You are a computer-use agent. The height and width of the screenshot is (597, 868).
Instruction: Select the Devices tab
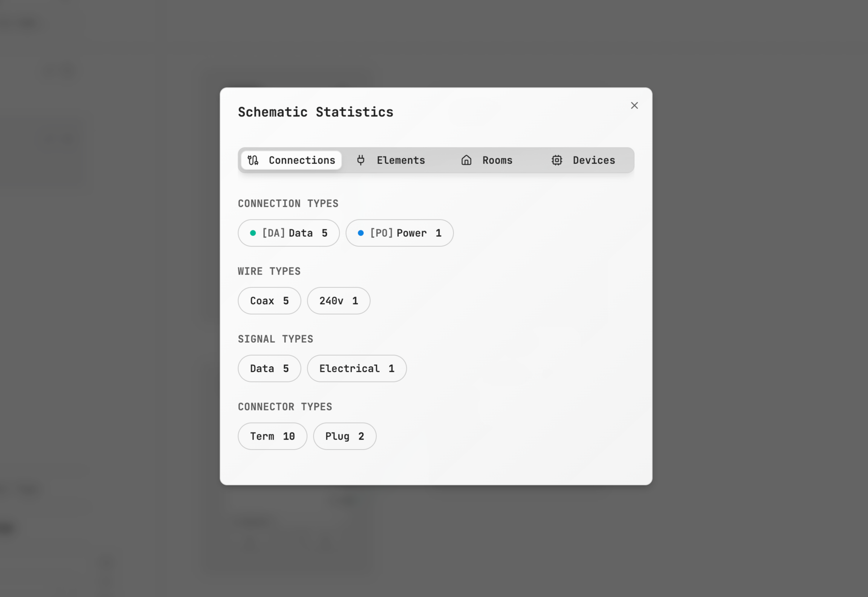tap(583, 160)
